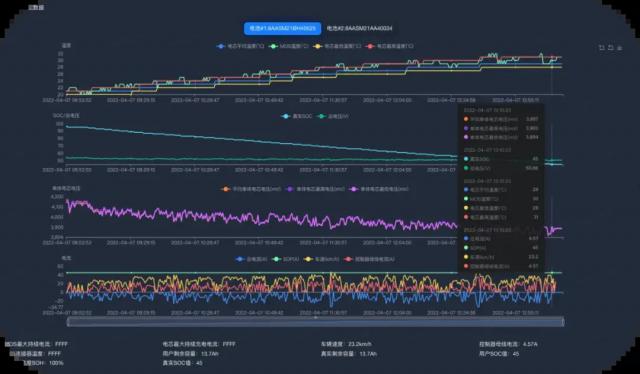640x374 pixels.
Task: Toggle green SOP(A) legend series
Action: [286, 259]
